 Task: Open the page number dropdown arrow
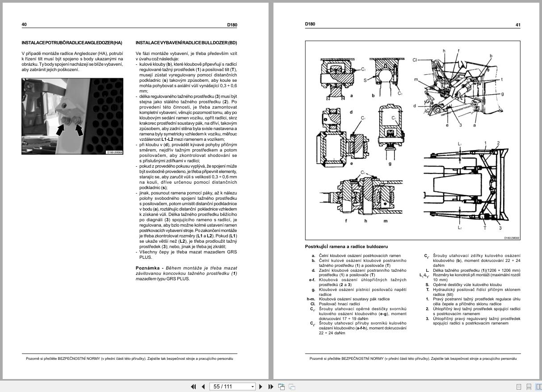click(252, 387)
